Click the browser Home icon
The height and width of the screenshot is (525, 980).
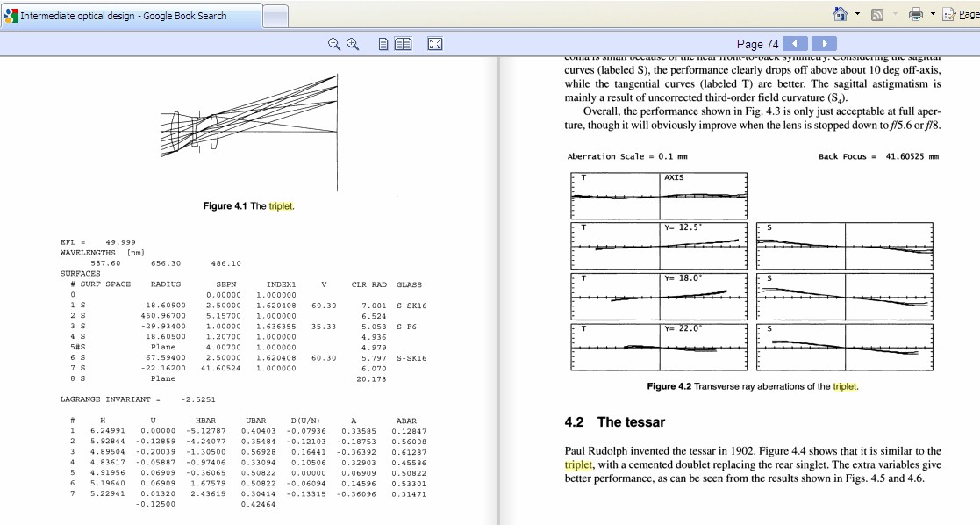pyautogui.click(x=840, y=15)
